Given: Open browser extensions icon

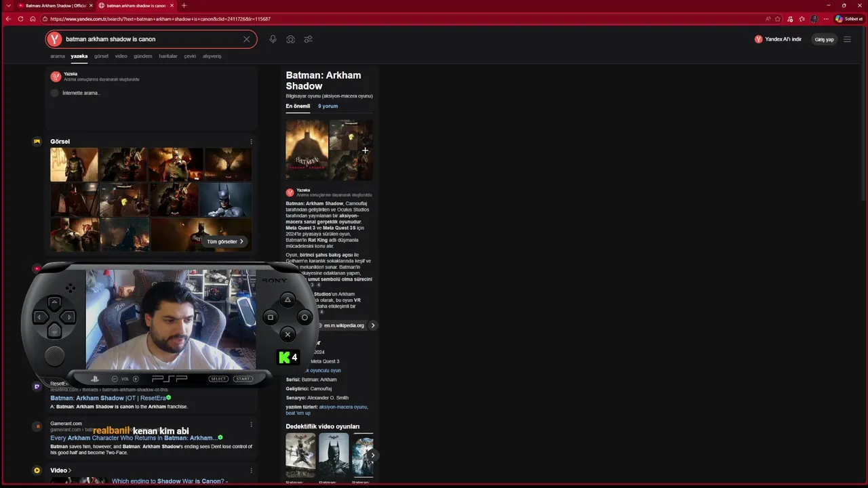Looking at the screenshot, I should tap(790, 19).
